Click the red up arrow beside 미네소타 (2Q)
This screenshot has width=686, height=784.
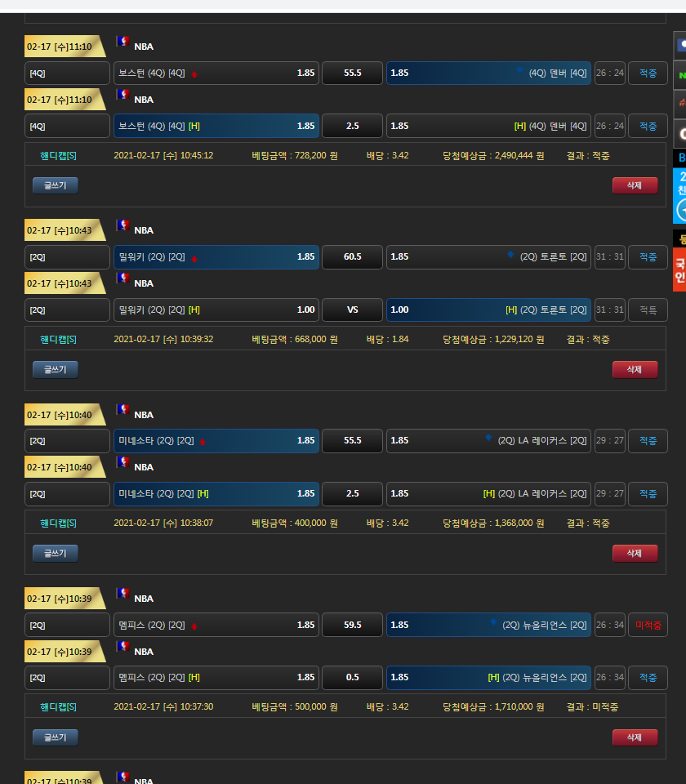203,442
